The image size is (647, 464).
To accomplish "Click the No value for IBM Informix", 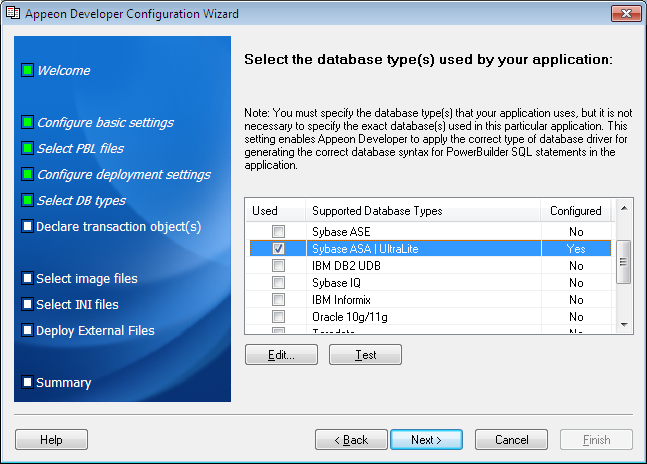I will pos(576,300).
